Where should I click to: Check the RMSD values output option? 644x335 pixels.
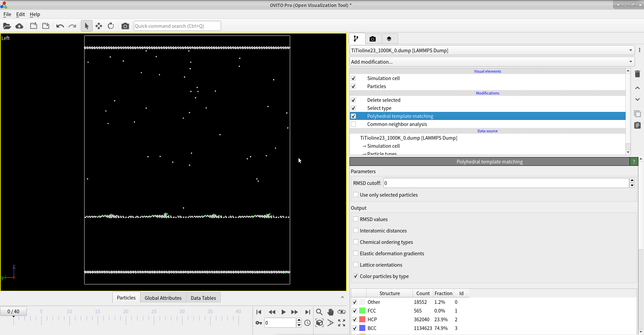pos(356,219)
